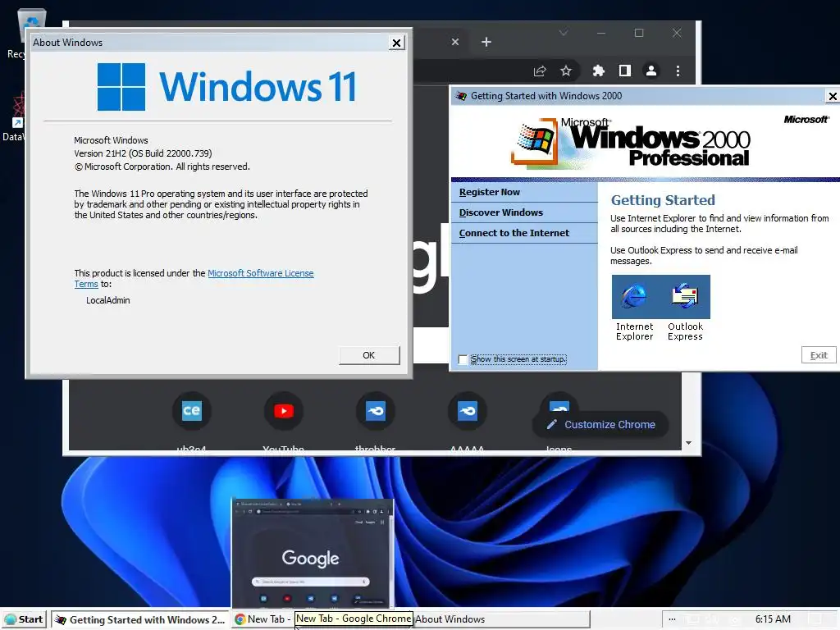Maximize the Chrome window
The height and width of the screenshot is (630, 840).
point(638,33)
